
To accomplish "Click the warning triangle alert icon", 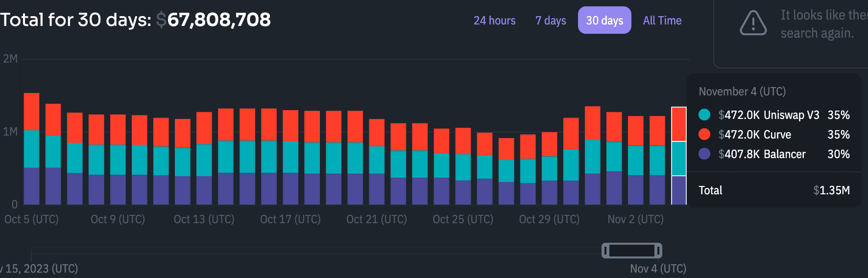I will point(753,23).
